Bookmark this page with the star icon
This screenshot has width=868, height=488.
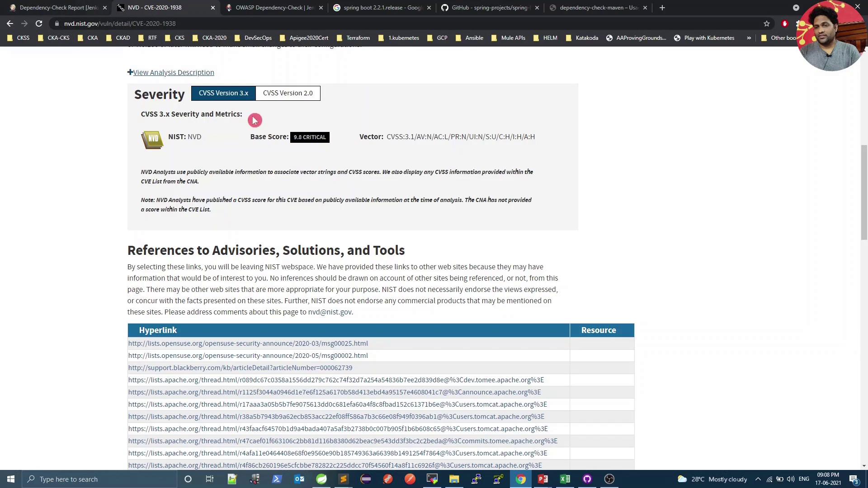767,23
